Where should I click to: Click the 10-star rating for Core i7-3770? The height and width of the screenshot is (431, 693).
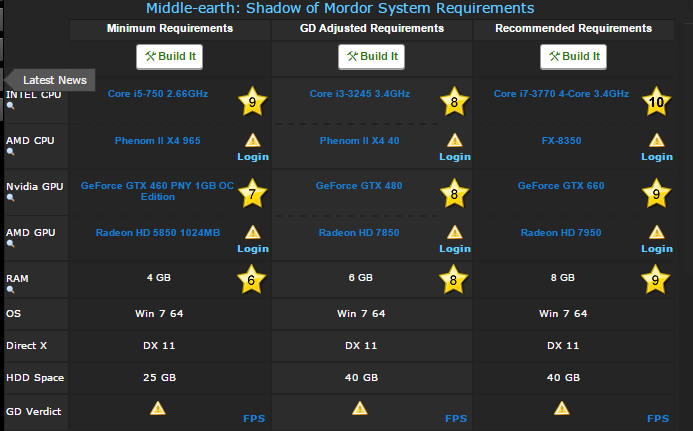[x=656, y=102]
